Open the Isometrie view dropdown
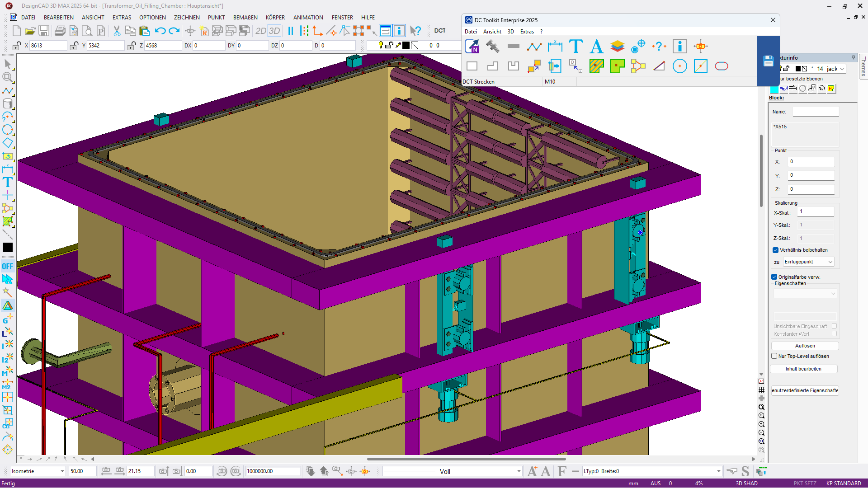This screenshot has height=488, width=868. 62,471
